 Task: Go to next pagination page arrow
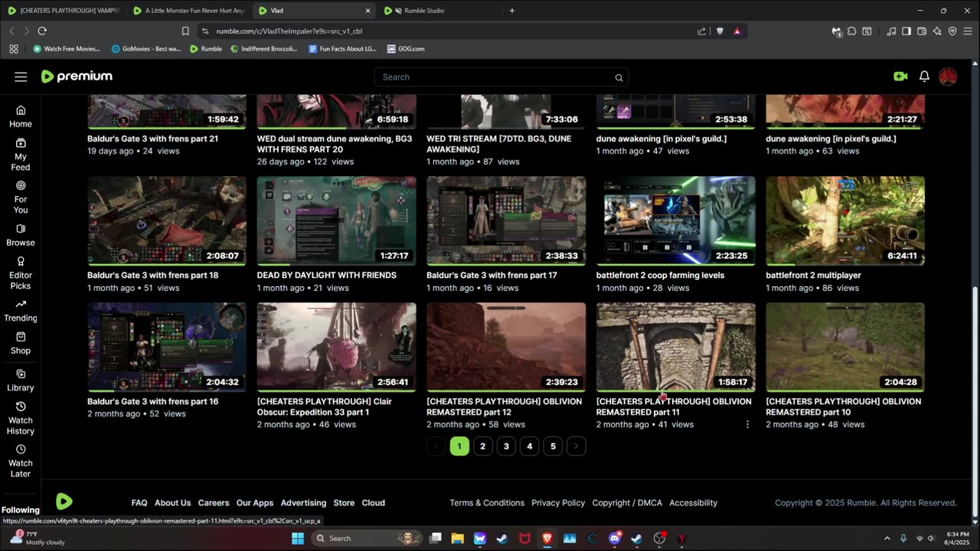pyautogui.click(x=577, y=446)
